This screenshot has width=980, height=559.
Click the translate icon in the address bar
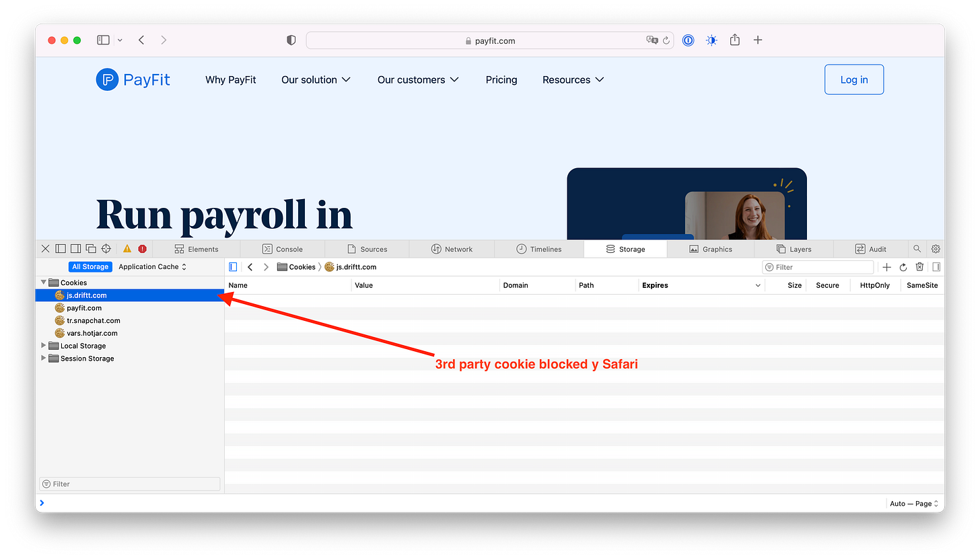pos(652,40)
